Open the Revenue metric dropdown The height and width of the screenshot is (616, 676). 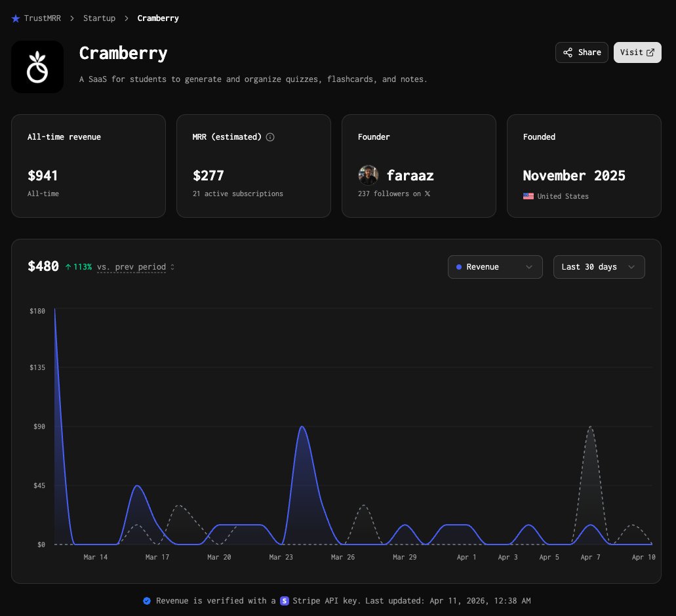(x=495, y=267)
